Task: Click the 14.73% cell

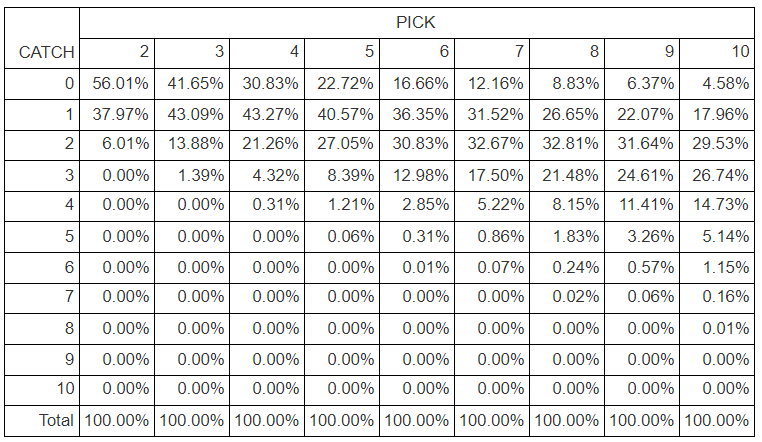Action: pos(717,206)
